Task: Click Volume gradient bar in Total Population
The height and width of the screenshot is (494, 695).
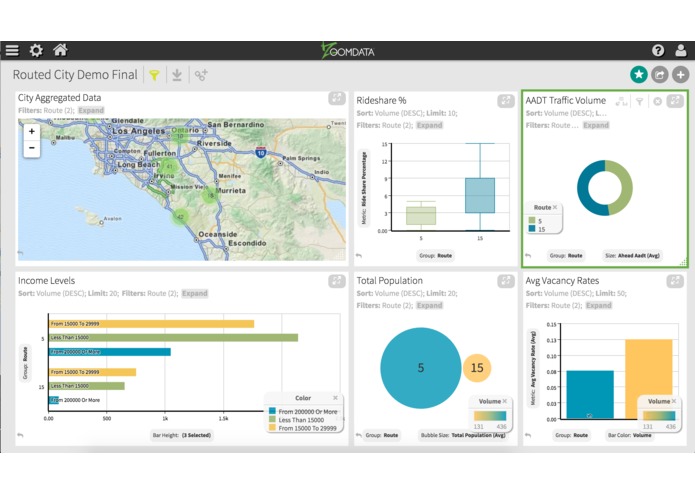Action: click(x=490, y=416)
